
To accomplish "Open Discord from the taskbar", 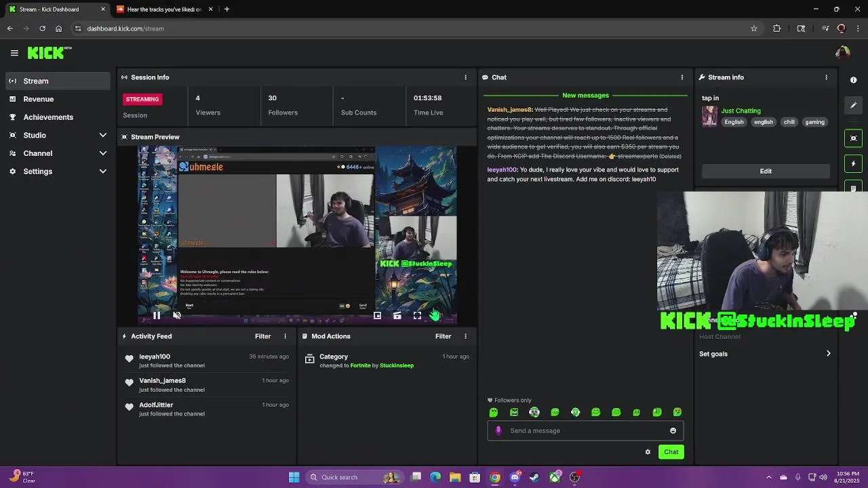I will tap(515, 477).
